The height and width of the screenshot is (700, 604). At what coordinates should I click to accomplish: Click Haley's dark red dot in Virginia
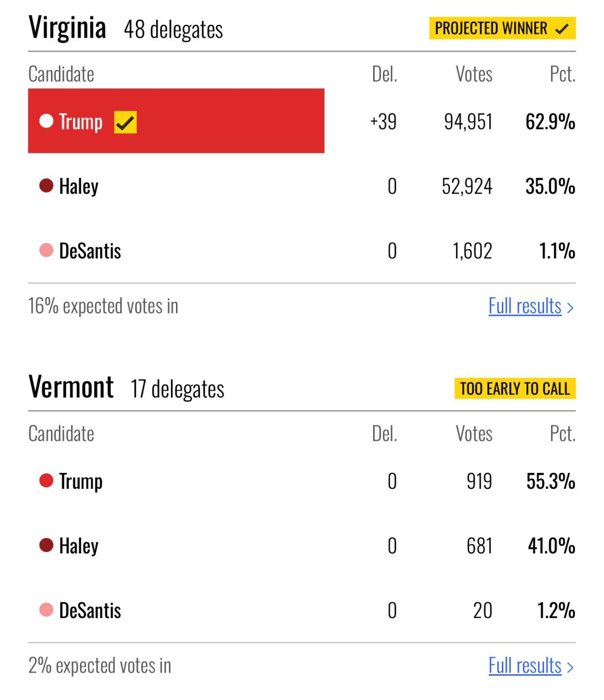(46, 185)
